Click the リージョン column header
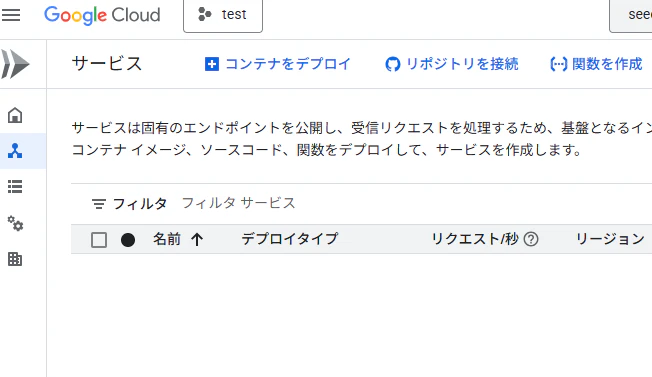The image size is (652, 377). point(610,239)
